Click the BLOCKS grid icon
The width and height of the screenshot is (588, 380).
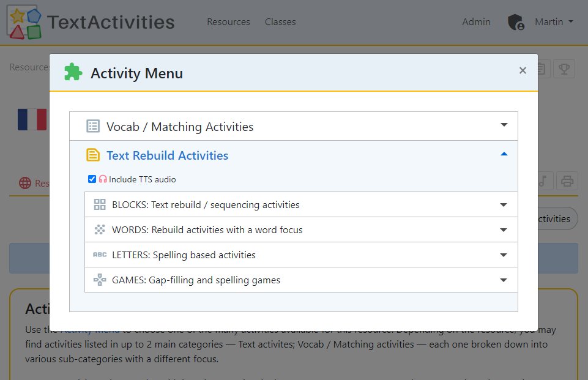click(x=100, y=204)
